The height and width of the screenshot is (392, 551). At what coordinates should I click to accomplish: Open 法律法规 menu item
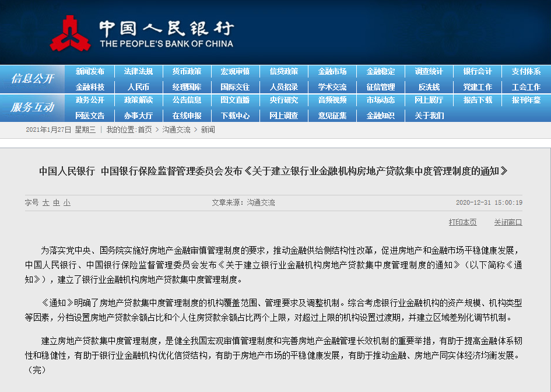coord(138,71)
